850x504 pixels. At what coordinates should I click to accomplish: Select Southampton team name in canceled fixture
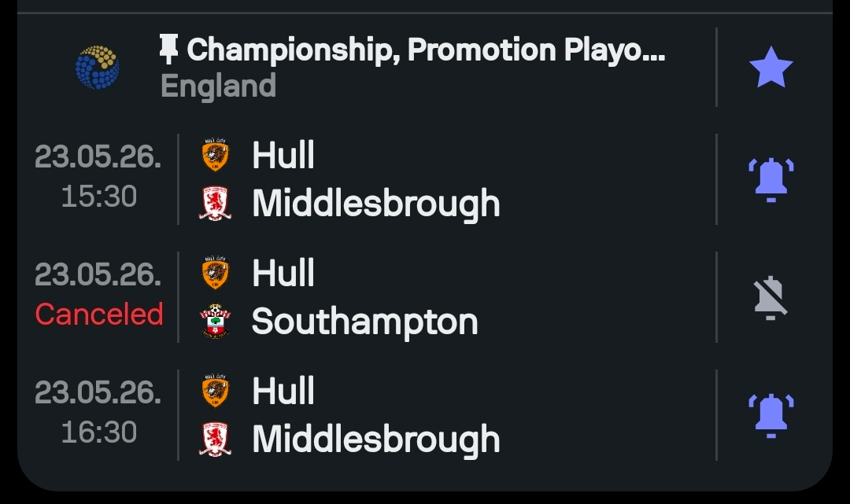365,322
